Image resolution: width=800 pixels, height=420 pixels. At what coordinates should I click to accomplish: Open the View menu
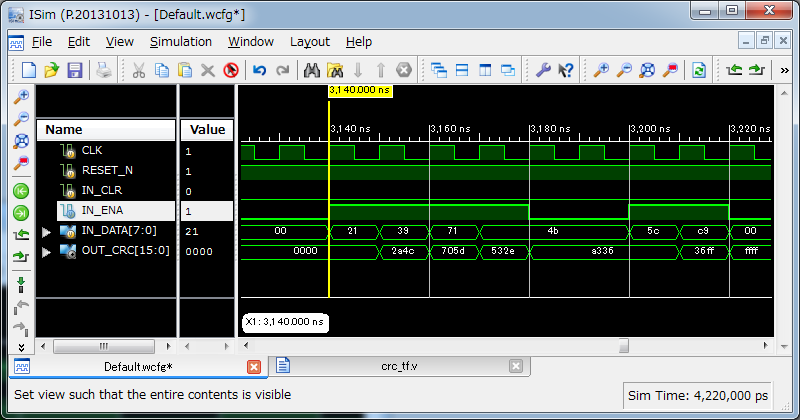pyautogui.click(x=119, y=42)
